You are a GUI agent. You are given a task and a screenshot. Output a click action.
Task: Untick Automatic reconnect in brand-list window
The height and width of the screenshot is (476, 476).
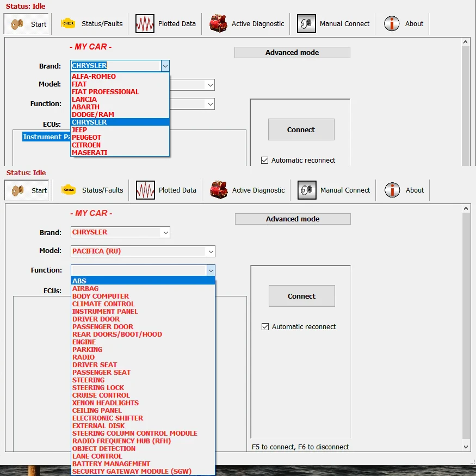click(265, 160)
